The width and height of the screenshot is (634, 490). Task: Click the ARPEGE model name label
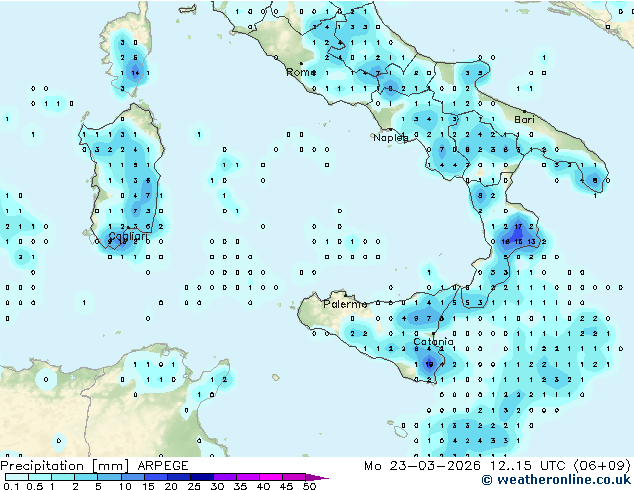pos(163,466)
